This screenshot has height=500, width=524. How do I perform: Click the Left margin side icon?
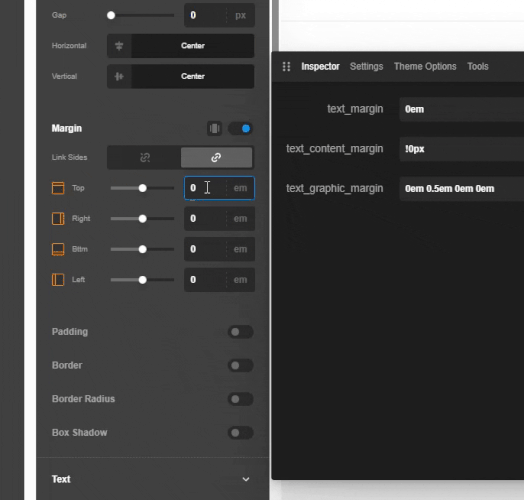pyautogui.click(x=58, y=280)
